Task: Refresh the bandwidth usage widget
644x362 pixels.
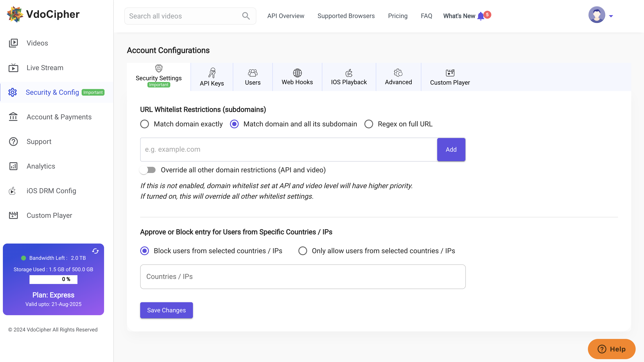Action: (x=95, y=251)
